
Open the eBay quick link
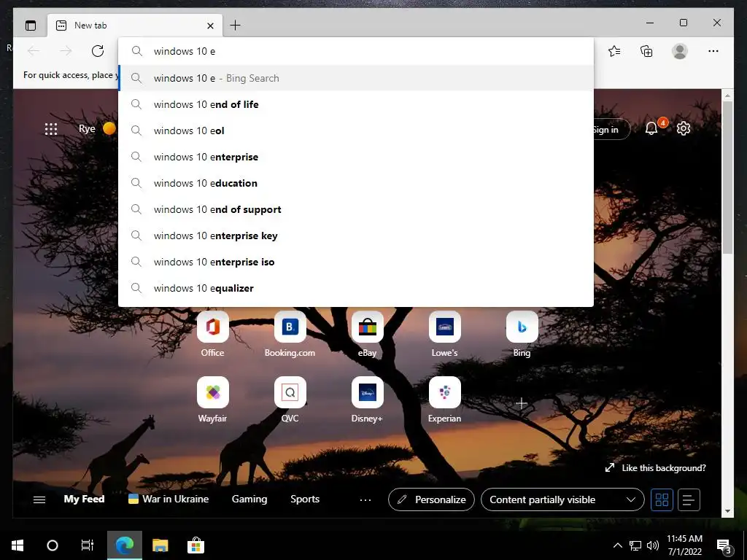click(x=368, y=334)
